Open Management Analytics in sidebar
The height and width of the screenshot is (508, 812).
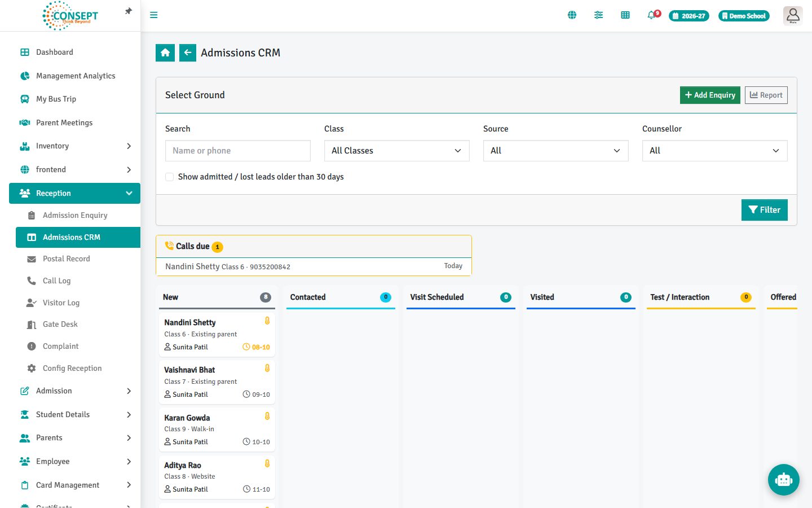point(74,76)
